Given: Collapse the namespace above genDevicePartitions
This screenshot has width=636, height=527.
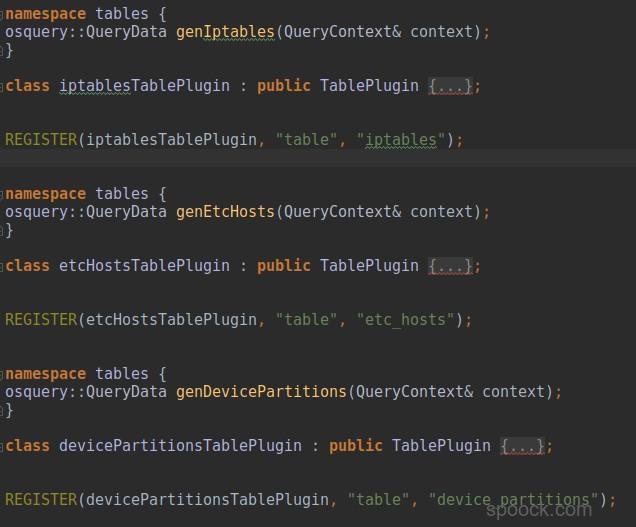Looking at the screenshot, I should [2, 375].
